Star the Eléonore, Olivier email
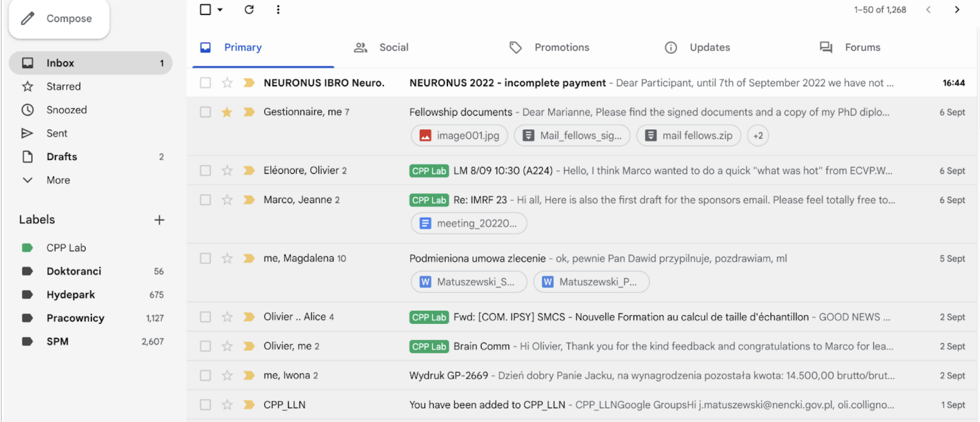 tap(227, 171)
